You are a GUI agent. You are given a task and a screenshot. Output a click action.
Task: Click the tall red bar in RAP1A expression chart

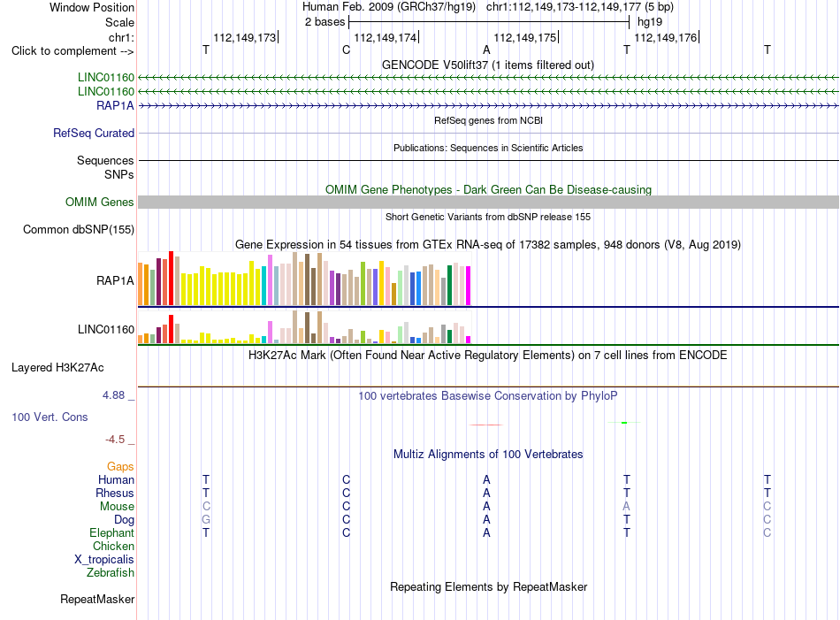(x=171, y=278)
